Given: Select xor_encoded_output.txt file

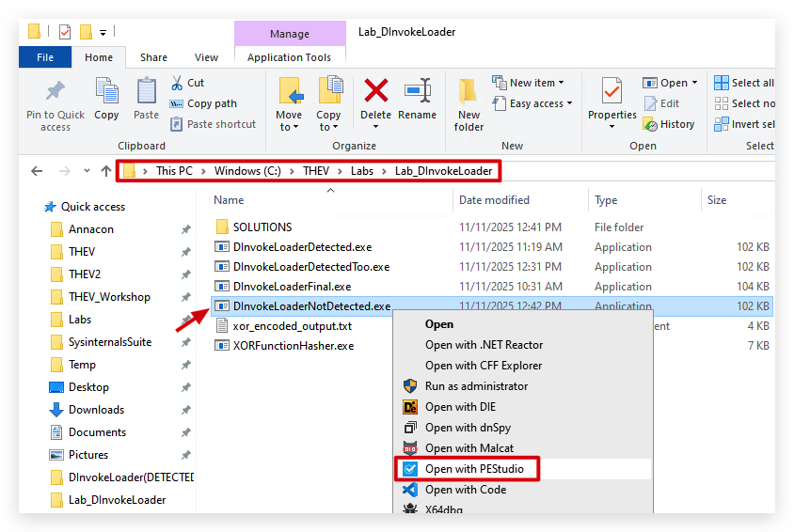Looking at the screenshot, I should (293, 325).
